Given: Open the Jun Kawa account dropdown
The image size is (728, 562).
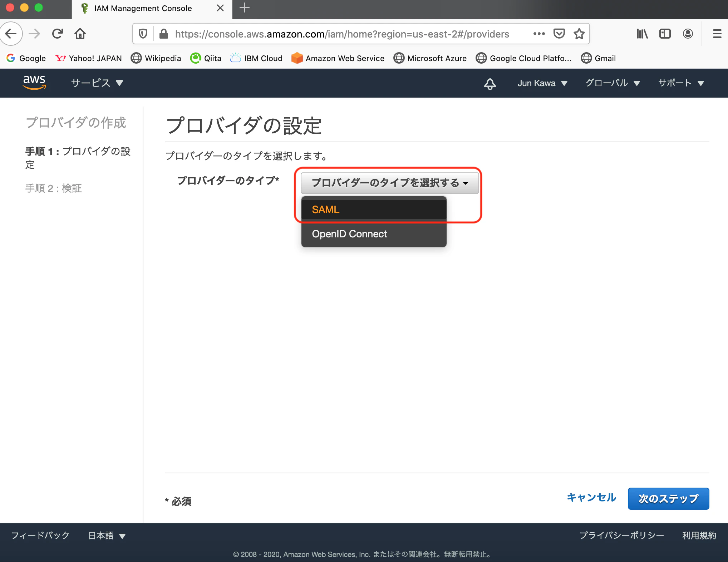Looking at the screenshot, I should tap(542, 83).
